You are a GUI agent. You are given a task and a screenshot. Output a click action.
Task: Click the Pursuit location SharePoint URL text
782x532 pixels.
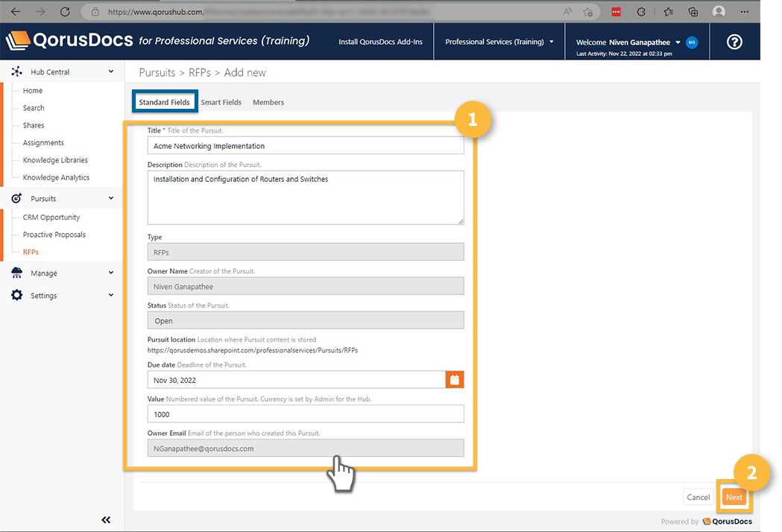pos(253,350)
